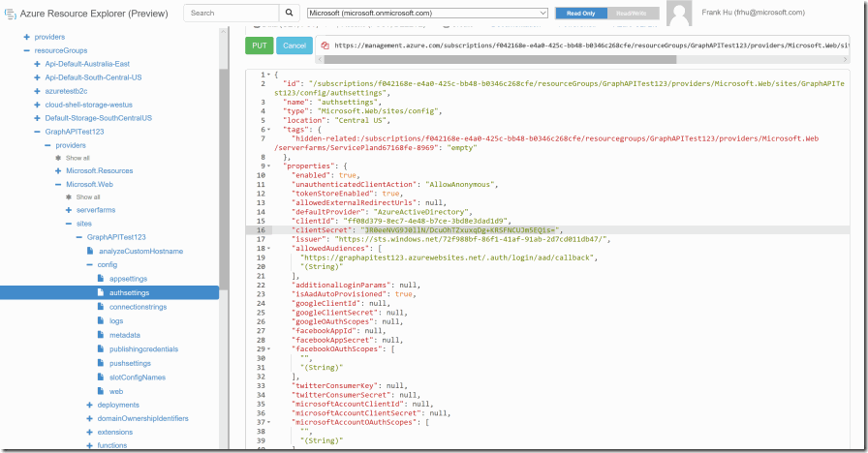Click the Search input field

tap(232, 13)
